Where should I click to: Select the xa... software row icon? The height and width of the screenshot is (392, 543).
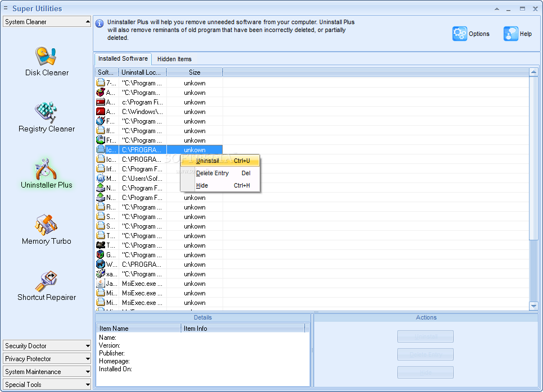101,274
